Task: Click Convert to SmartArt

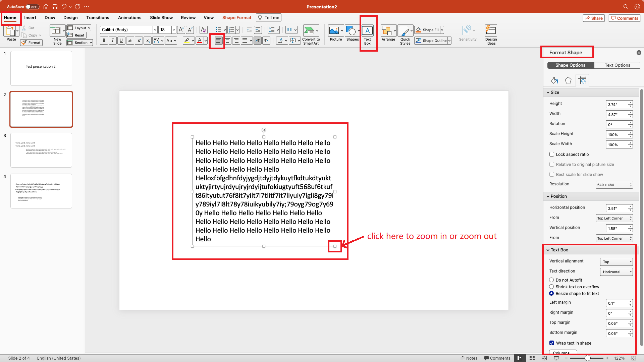Action: click(x=311, y=35)
